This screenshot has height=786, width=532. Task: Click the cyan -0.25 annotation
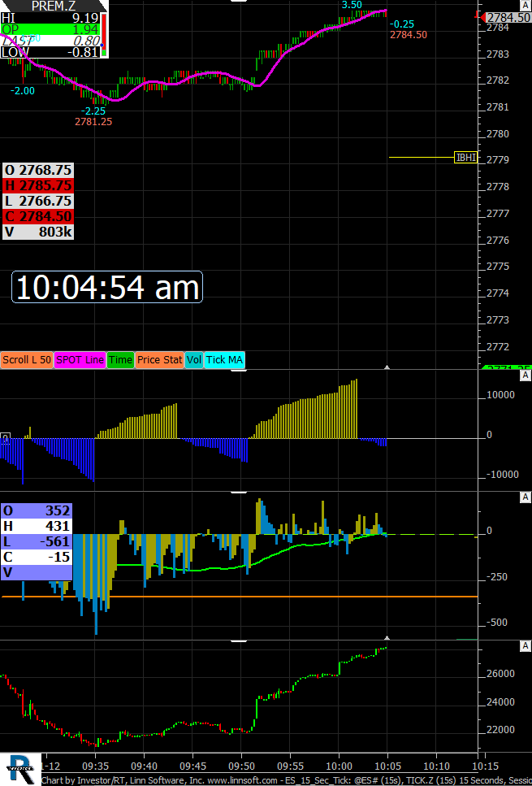point(402,24)
